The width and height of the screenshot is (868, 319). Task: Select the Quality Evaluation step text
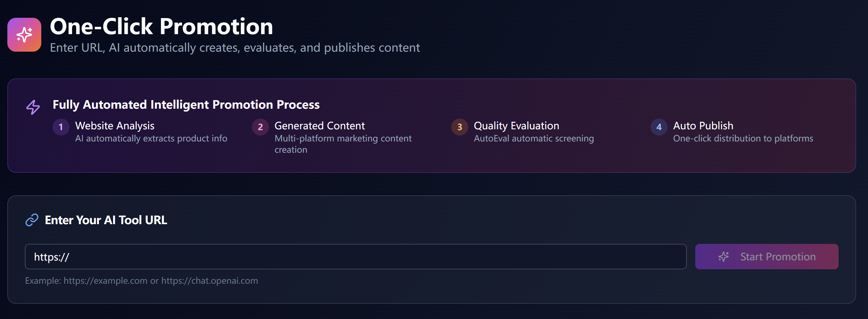pos(516,126)
